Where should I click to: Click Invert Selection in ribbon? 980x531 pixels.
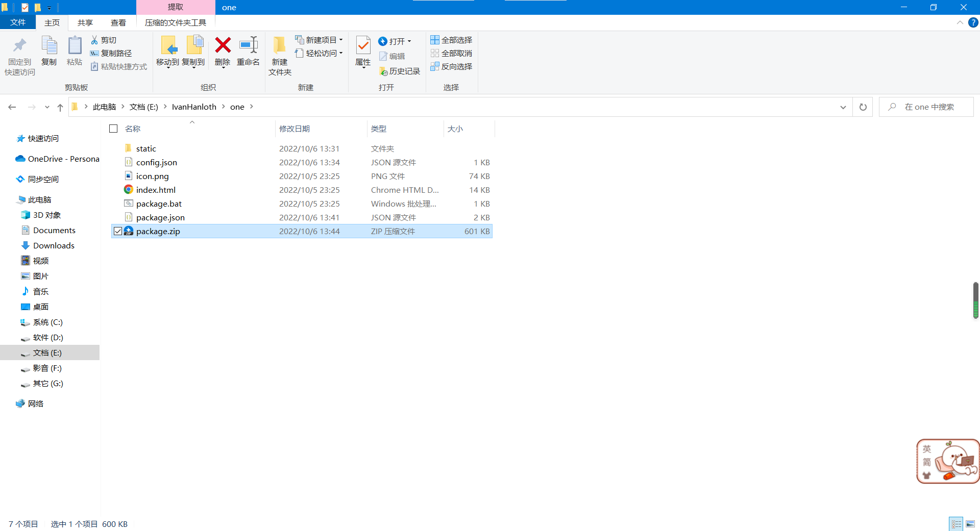coord(451,66)
